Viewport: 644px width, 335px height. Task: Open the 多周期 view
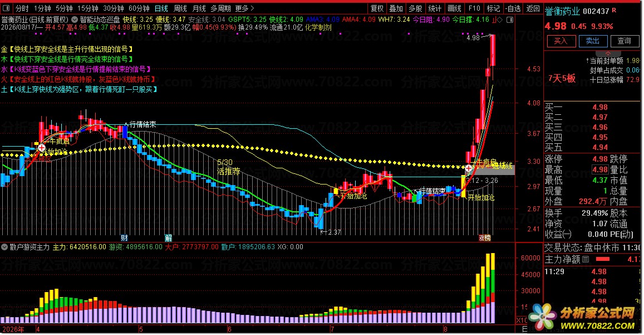click(220, 8)
